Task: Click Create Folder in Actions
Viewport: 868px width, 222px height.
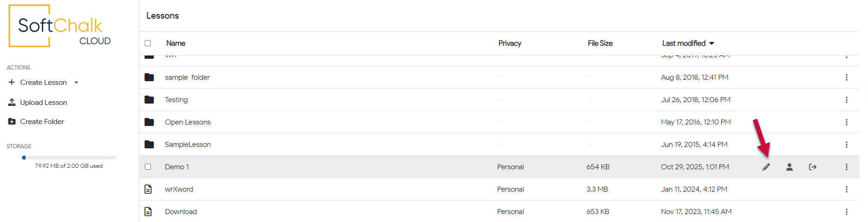Action: [x=42, y=122]
